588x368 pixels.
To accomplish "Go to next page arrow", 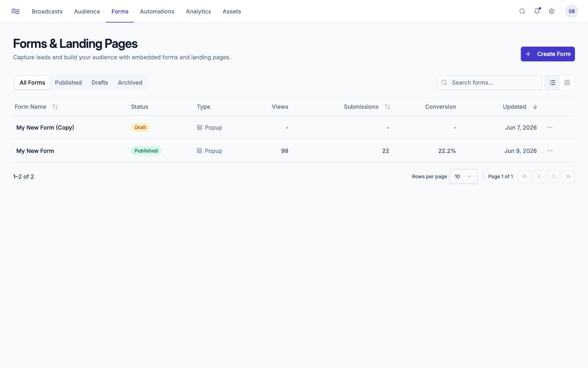I will point(554,177).
